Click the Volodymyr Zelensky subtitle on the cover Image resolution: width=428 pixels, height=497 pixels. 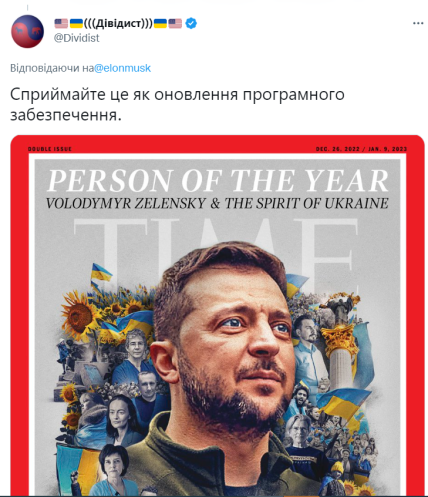point(217,203)
